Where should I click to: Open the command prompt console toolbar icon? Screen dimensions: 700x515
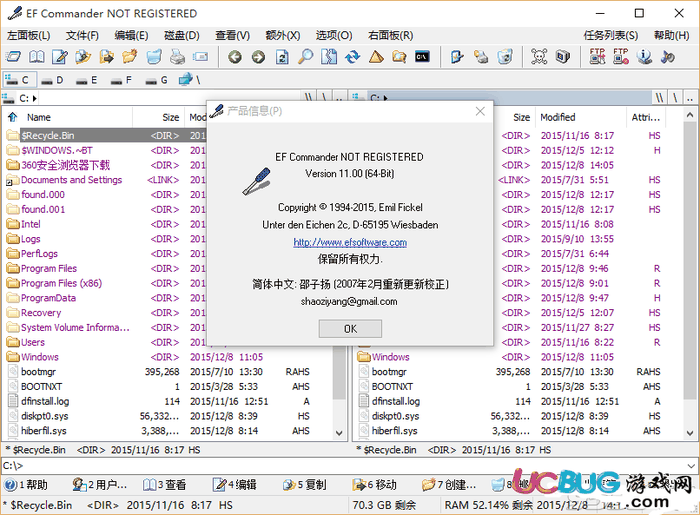click(x=422, y=57)
